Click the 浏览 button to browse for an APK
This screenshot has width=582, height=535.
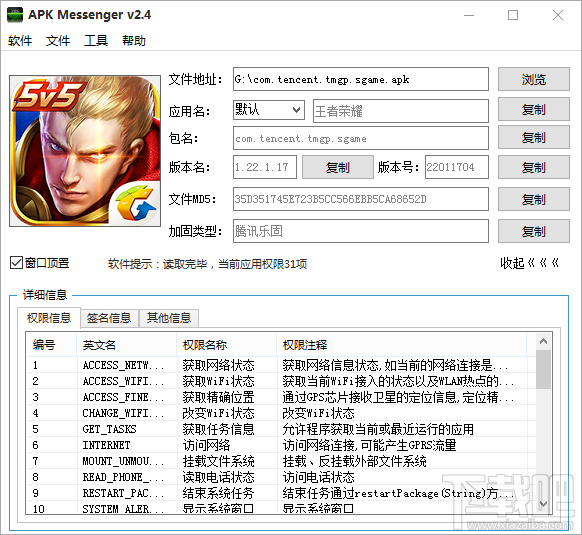click(534, 79)
